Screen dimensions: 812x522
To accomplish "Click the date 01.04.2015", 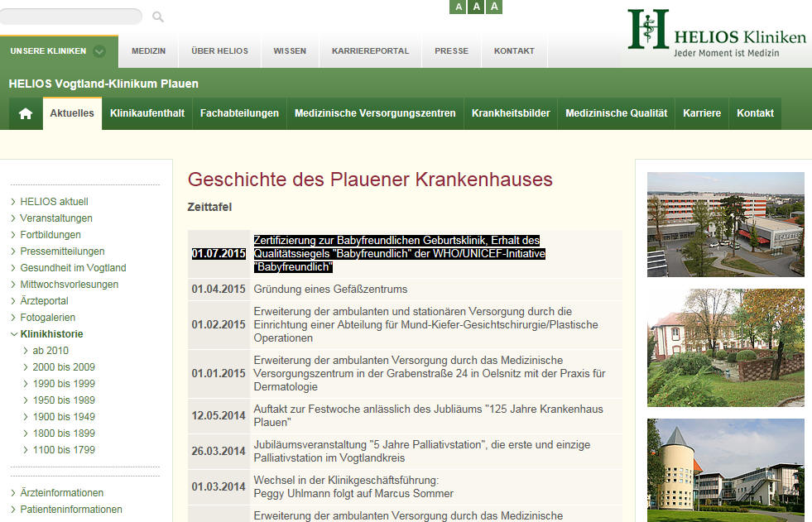I will point(219,290).
